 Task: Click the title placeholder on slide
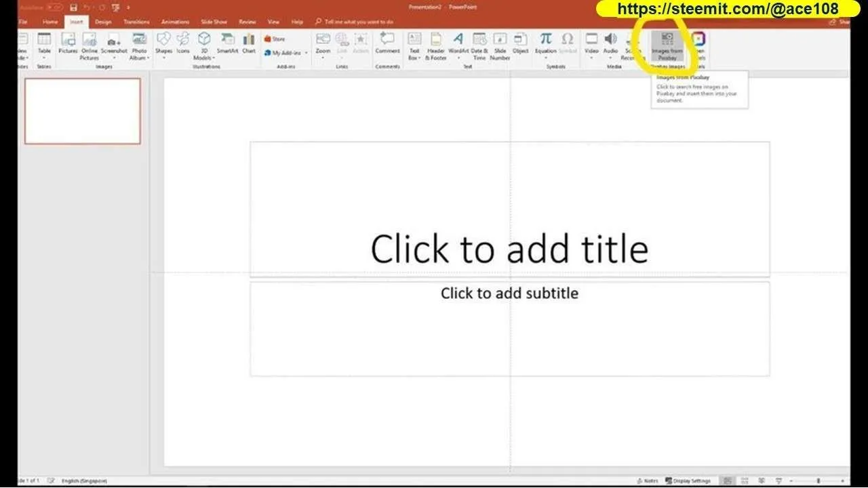coord(509,209)
